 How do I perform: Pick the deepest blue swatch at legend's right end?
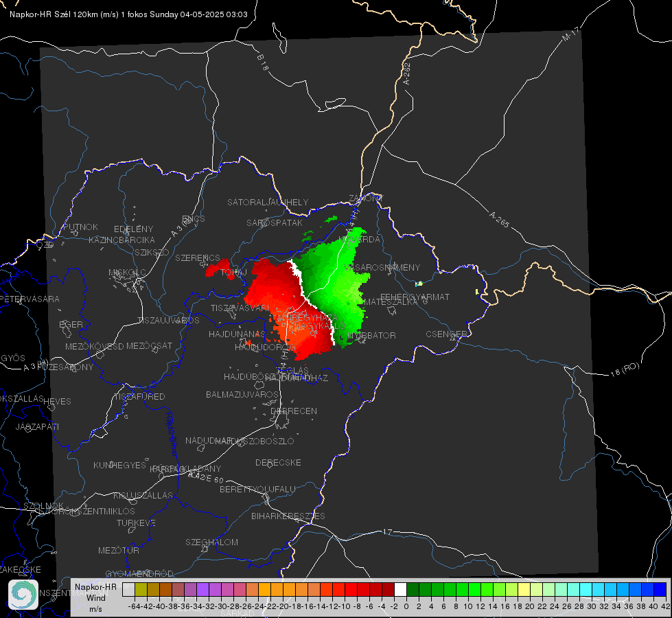click(x=660, y=590)
